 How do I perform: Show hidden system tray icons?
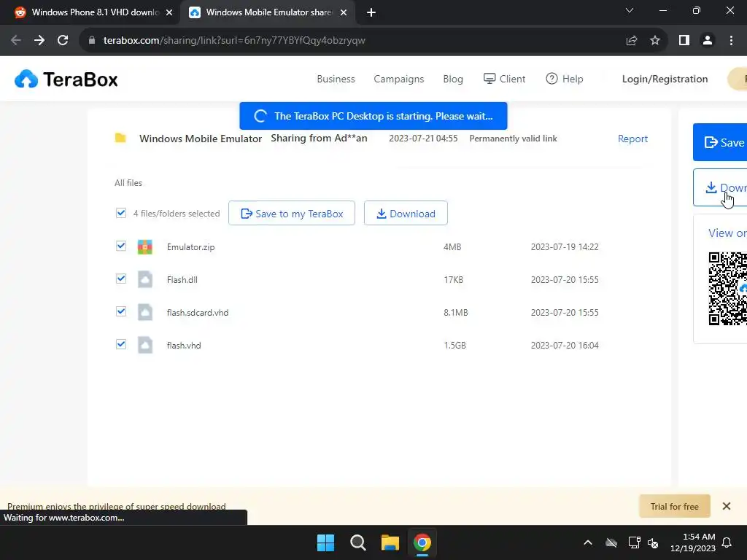(588, 542)
